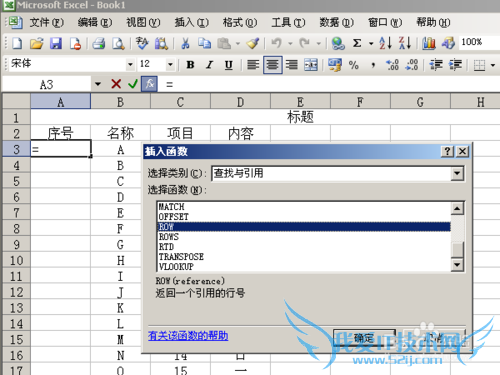Select cell B3 containing A
Screen dimensions: 500x375
coord(120,150)
